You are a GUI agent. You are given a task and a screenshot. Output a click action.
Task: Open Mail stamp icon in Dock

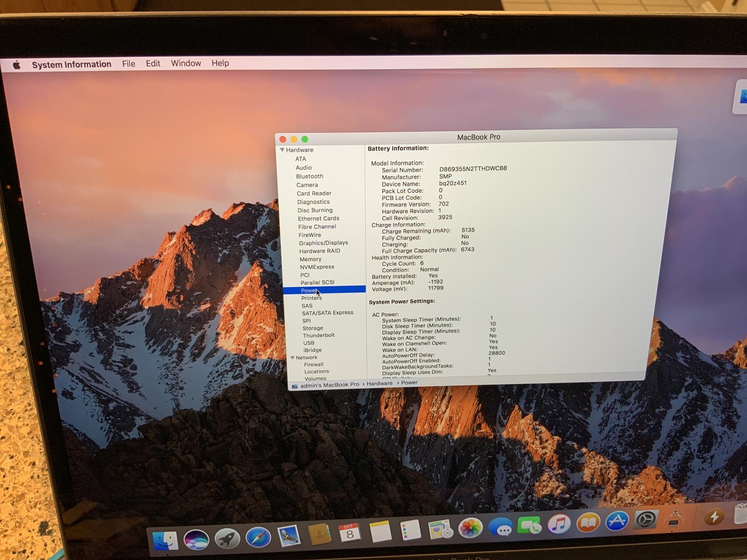[288, 536]
